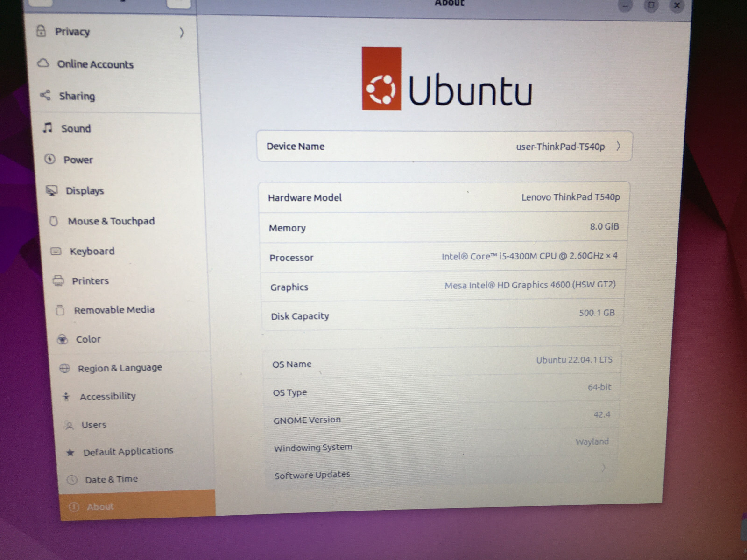Click the Sharing icon in sidebar
The width and height of the screenshot is (747, 560).
45,95
